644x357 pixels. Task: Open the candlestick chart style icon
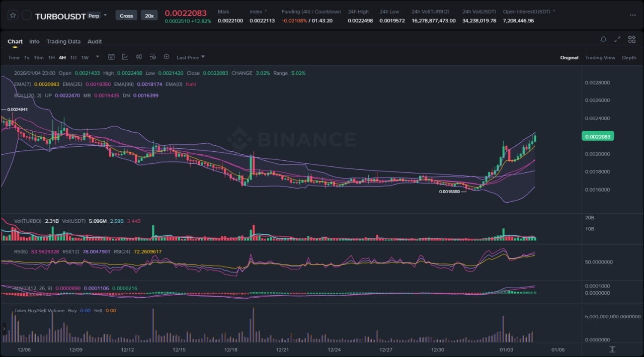(139, 57)
